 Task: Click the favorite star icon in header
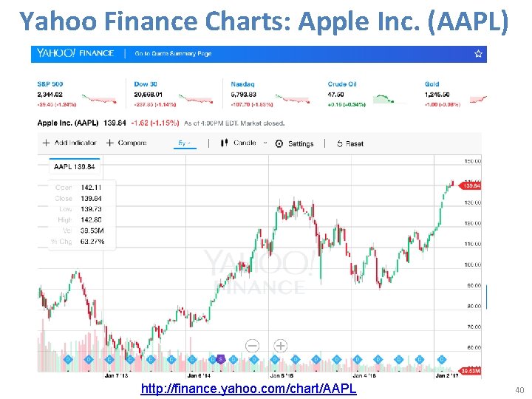click(x=479, y=54)
